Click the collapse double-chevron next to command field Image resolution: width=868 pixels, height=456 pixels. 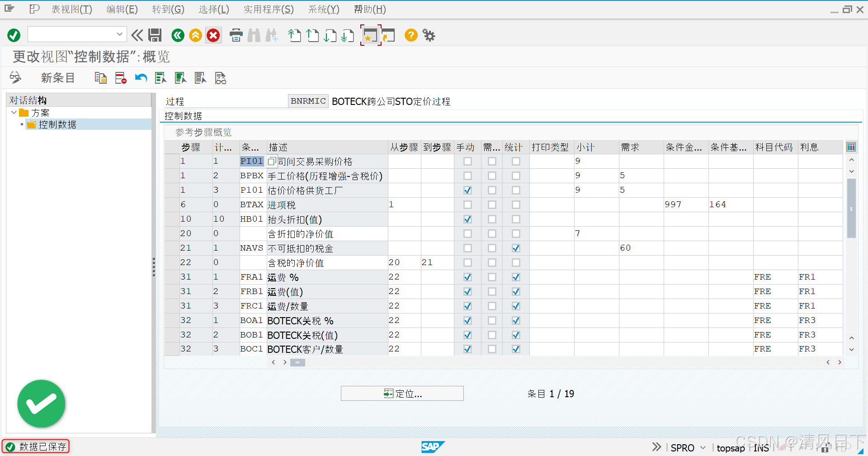pyautogui.click(x=137, y=35)
